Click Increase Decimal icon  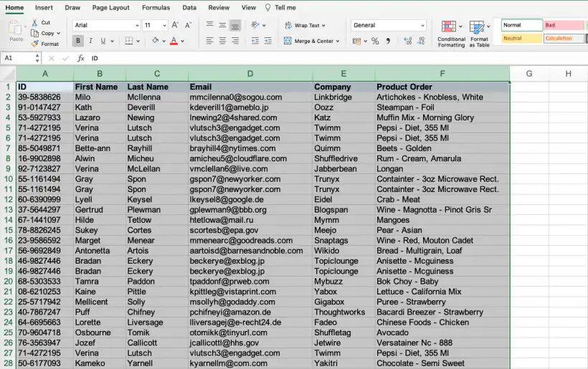[408, 41]
